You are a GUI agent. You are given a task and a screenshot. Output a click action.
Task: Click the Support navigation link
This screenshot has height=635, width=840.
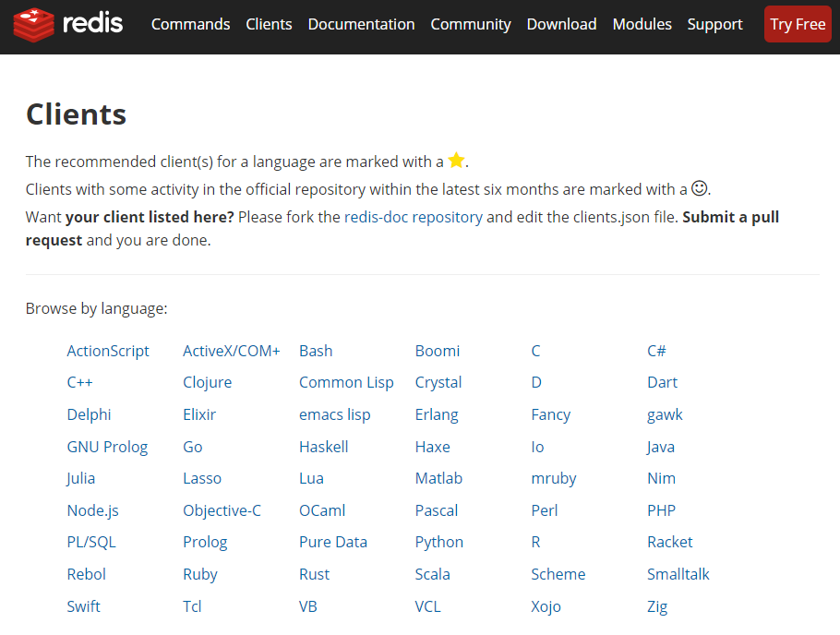coord(714,24)
